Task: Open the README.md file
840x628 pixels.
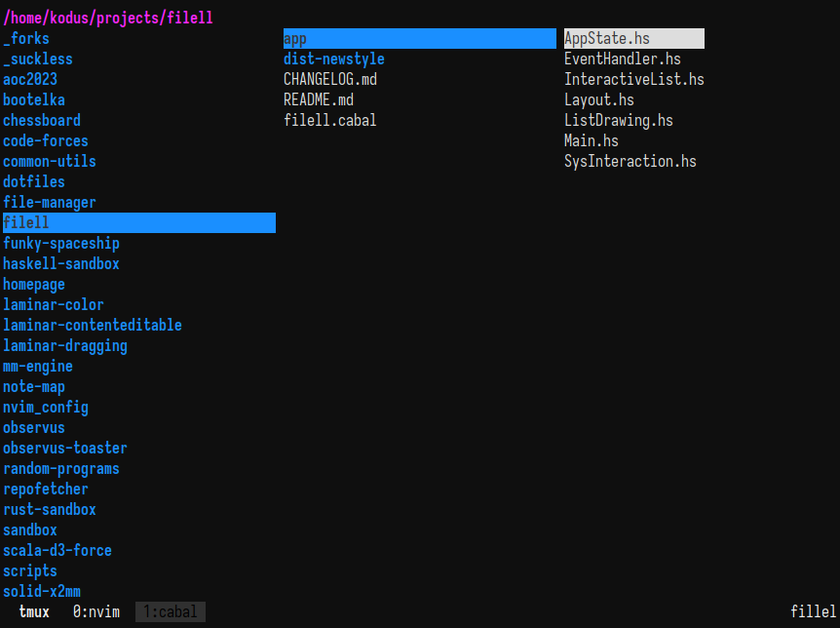Action: pyautogui.click(x=319, y=99)
